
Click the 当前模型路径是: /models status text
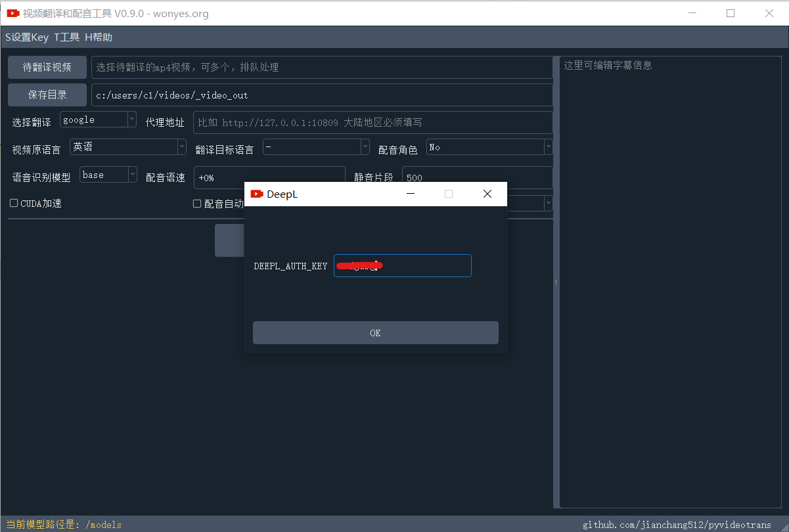[64, 525]
